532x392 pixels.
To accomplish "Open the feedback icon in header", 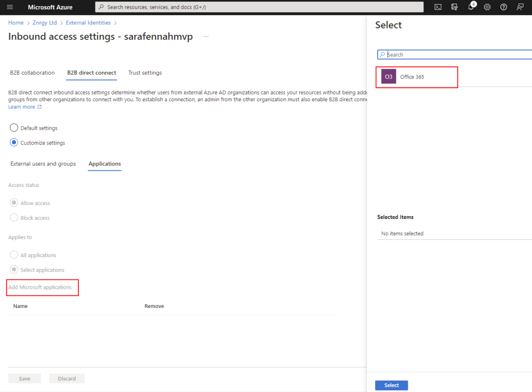I will [520, 7].
